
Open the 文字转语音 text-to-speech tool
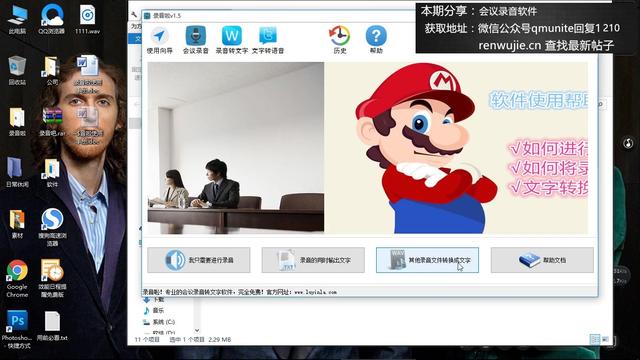(268, 40)
